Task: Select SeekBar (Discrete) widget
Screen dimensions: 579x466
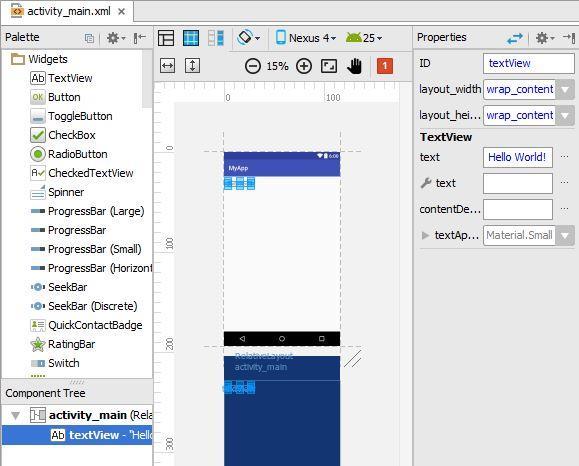Action: click(84, 306)
